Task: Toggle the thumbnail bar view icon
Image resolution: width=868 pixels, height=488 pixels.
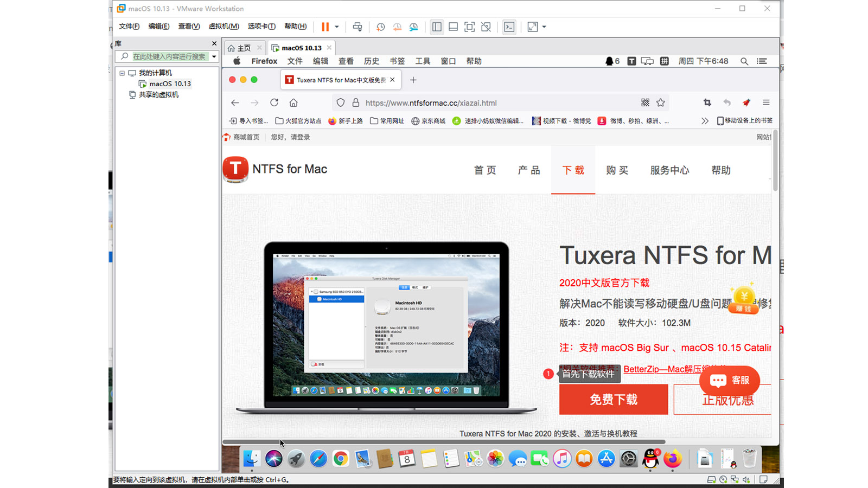Action: 454,27
